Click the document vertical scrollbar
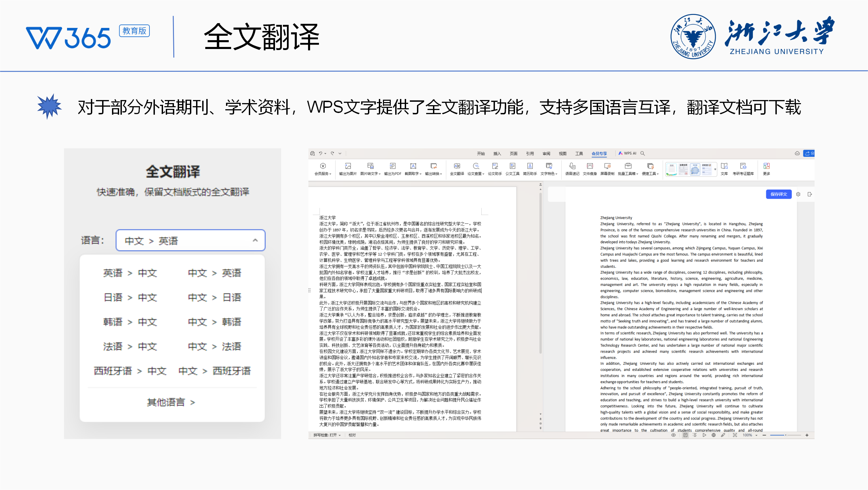Viewport: 868px width, 490px height. (540, 273)
